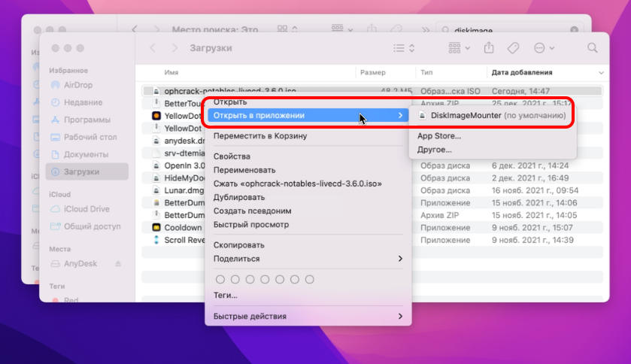Open Свойства from the context menu

(x=308, y=156)
